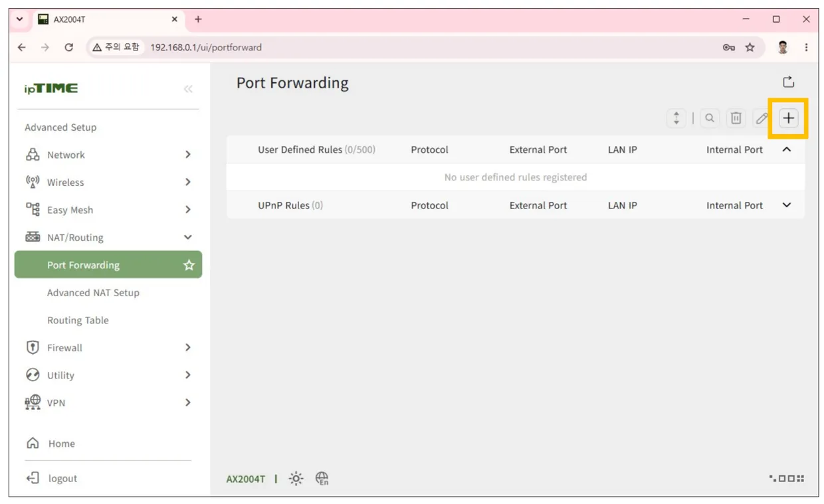Click the browser address bar URL
The height and width of the screenshot is (504, 824).
pos(206,48)
